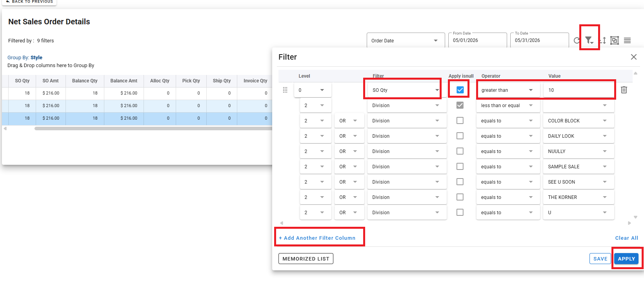
Task: Open the OR dropdown in NUULLY row
Action: [x=349, y=151]
